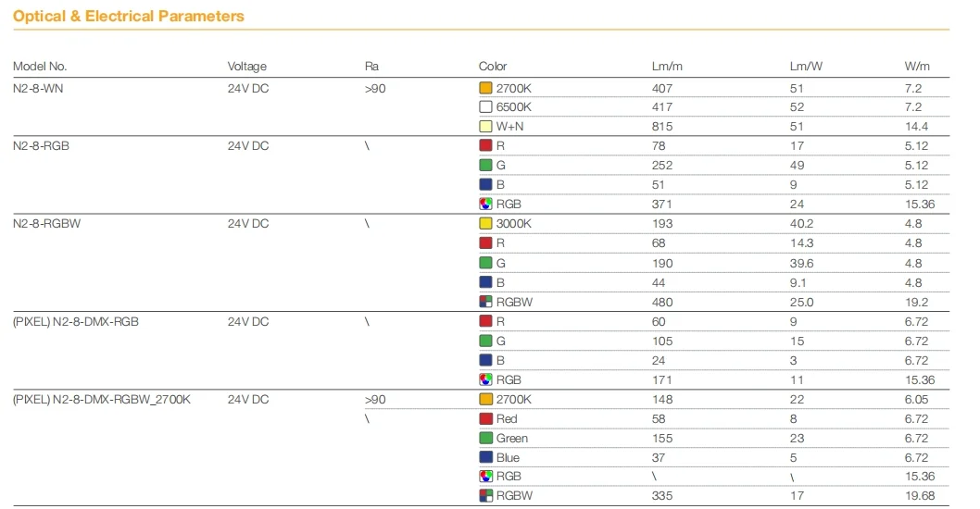
Task: Click the blue swatch labeled Blue
Action: (485, 457)
